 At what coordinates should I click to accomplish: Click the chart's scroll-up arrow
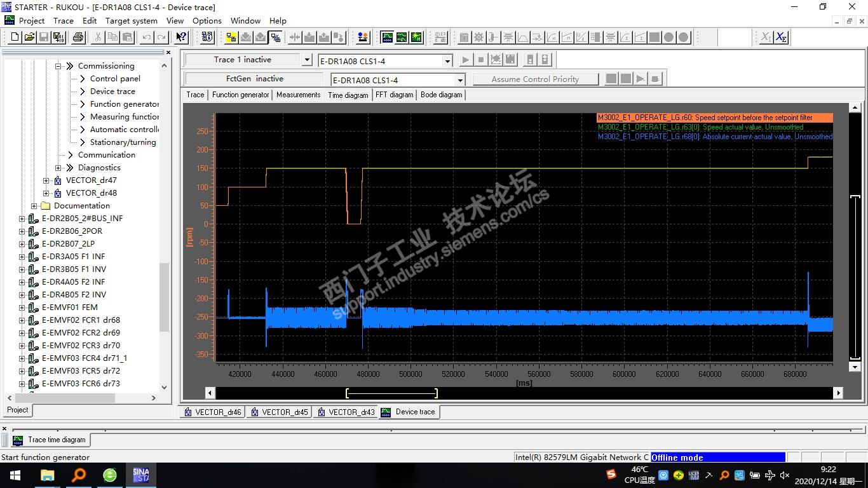(x=855, y=108)
